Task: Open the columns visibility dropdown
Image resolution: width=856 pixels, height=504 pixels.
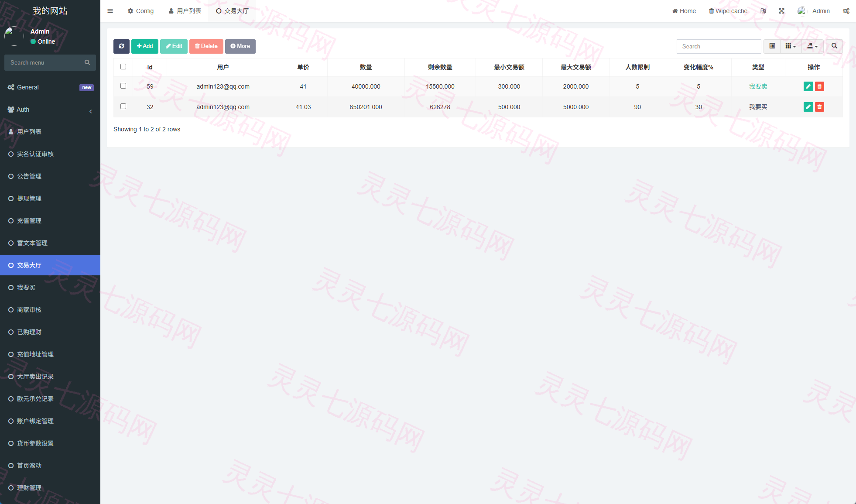Action: pos(791,46)
